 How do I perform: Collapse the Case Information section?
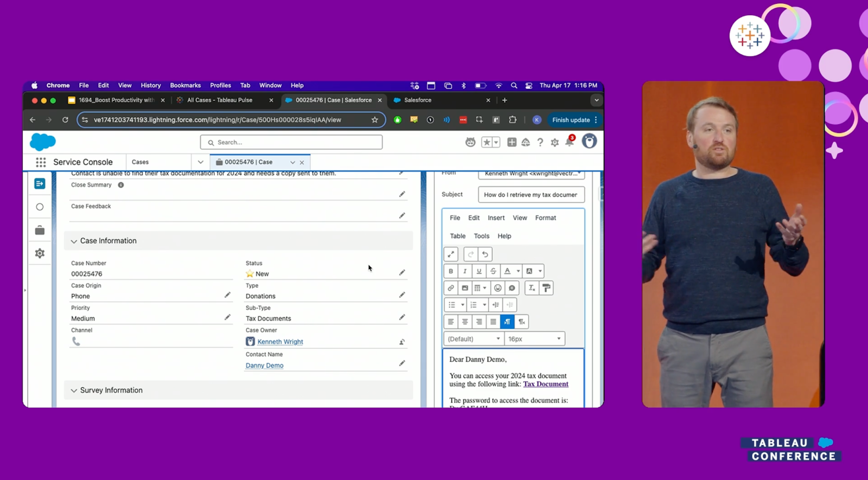74,241
